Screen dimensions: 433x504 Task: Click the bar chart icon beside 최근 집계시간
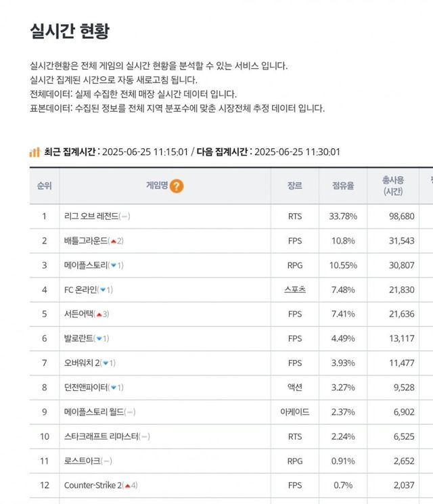(x=35, y=152)
